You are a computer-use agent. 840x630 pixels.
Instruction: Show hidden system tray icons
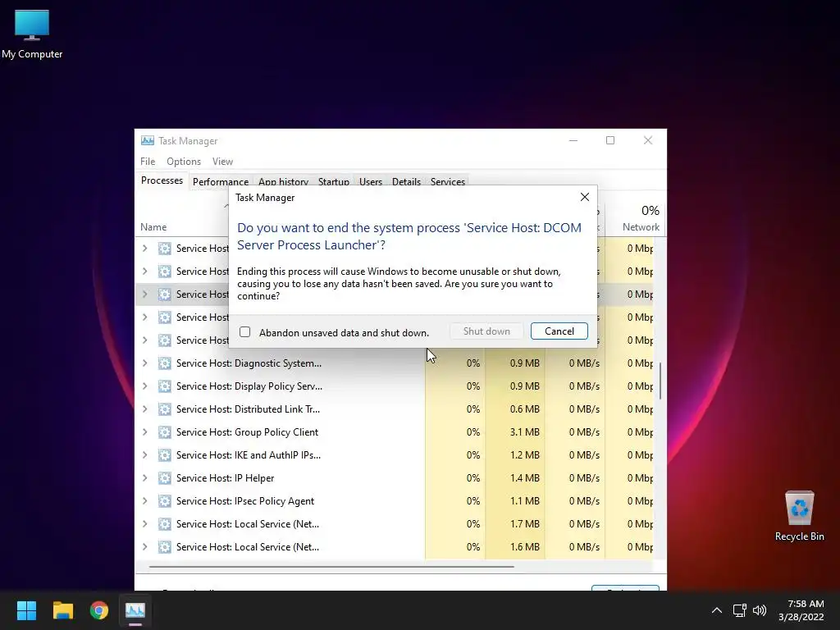point(716,610)
